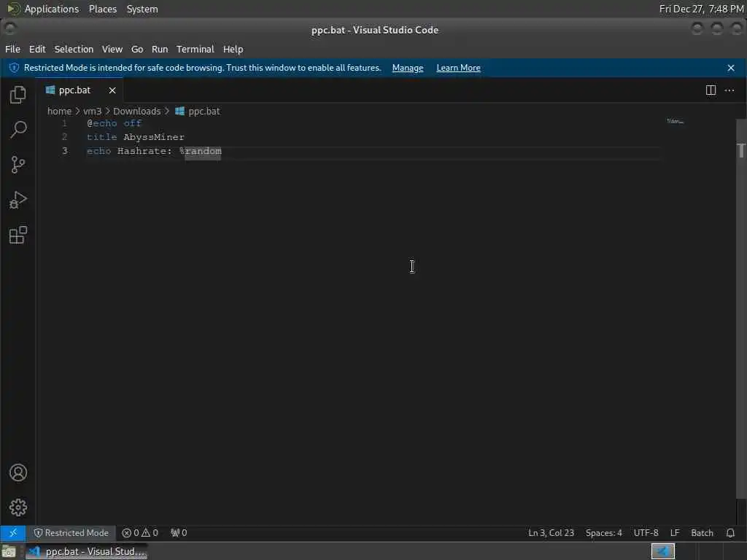
Task: Click the Split Editor Right icon
Action: pyautogui.click(x=711, y=90)
